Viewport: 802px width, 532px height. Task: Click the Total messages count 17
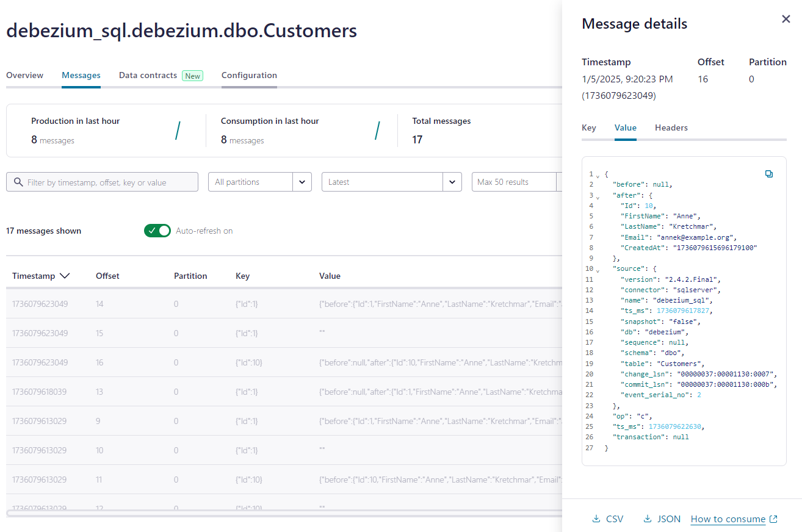(x=417, y=140)
